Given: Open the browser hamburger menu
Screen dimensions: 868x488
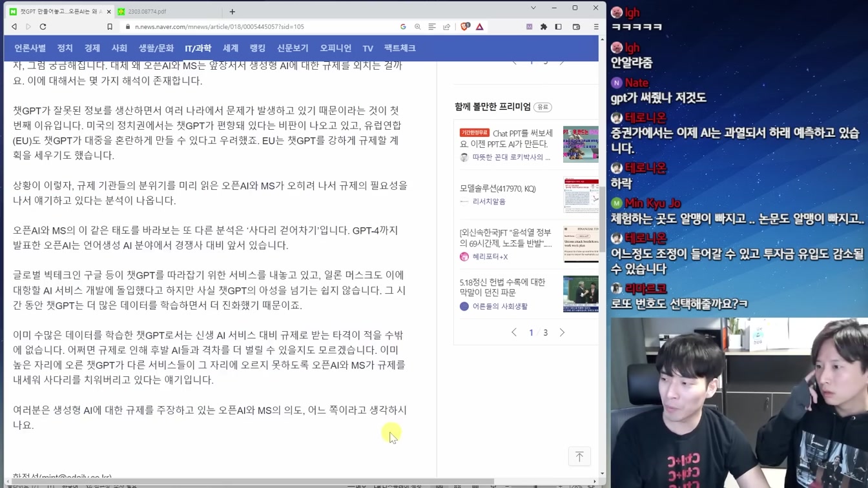Looking at the screenshot, I should point(596,27).
